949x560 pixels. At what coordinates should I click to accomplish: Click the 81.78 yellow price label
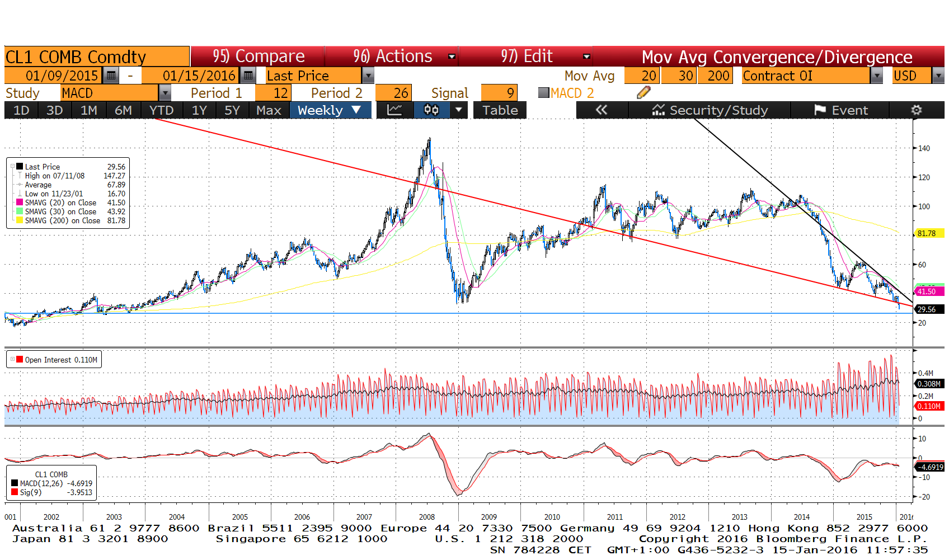point(929,233)
